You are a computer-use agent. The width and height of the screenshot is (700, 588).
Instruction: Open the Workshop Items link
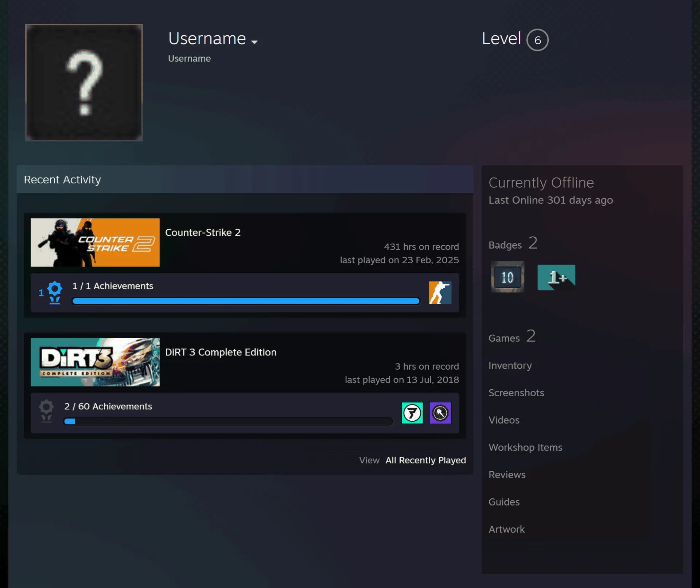click(525, 447)
